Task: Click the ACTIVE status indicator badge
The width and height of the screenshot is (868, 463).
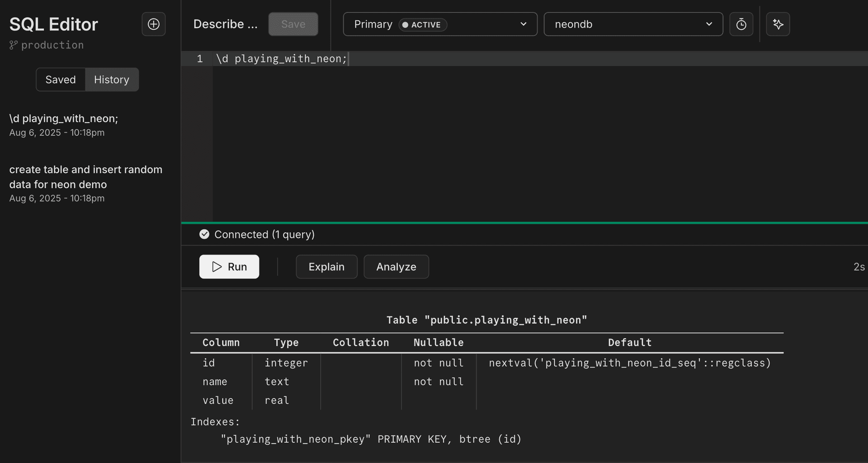Action: [x=422, y=25]
